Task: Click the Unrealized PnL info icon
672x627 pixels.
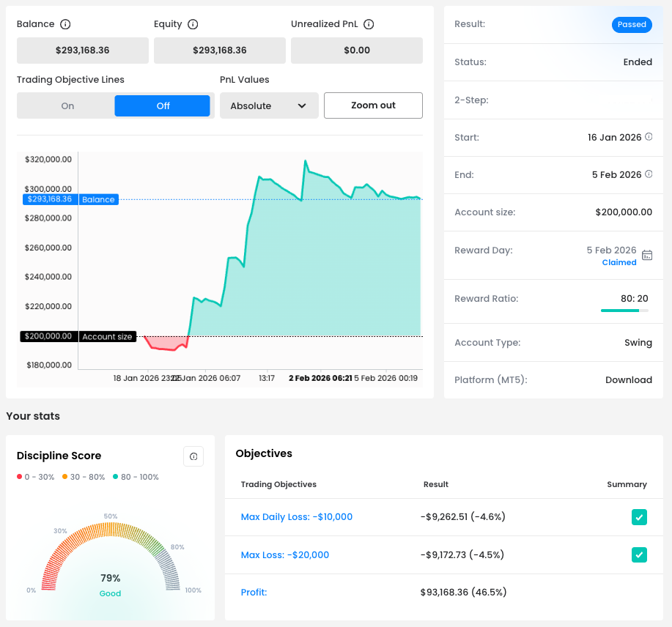Action: point(369,24)
